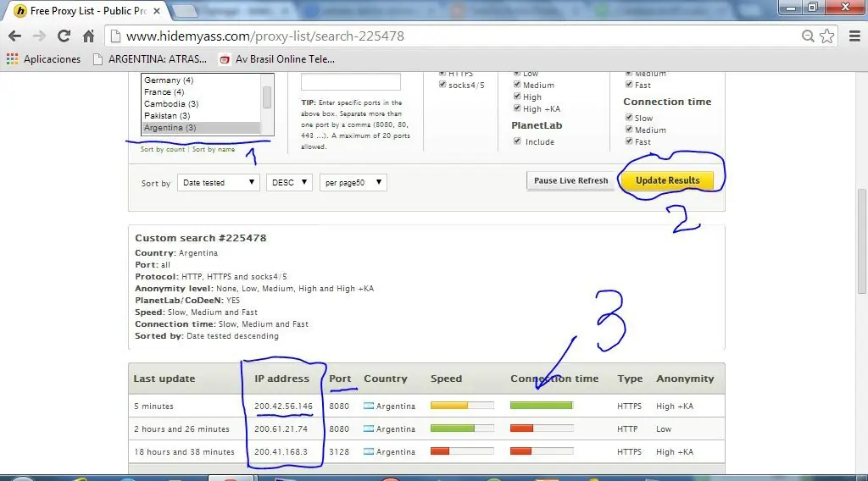
Task: Open the DESC order dropdown
Action: [x=290, y=182]
